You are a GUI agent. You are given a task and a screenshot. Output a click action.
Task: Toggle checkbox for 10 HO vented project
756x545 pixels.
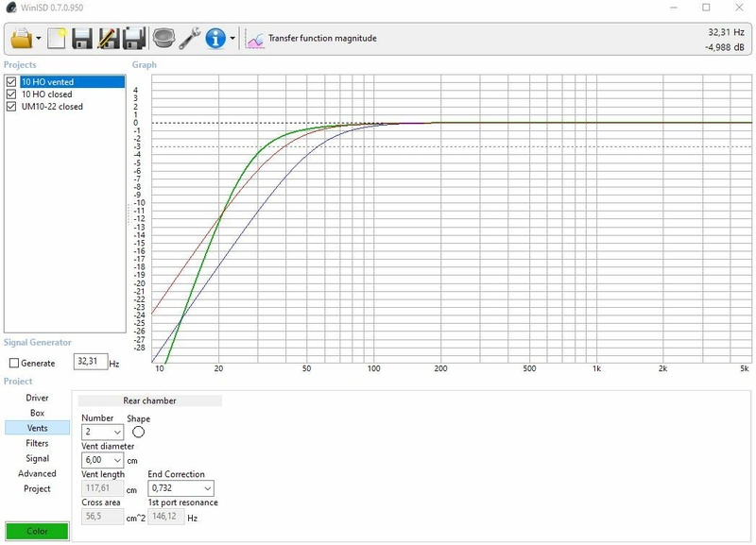[x=11, y=82]
